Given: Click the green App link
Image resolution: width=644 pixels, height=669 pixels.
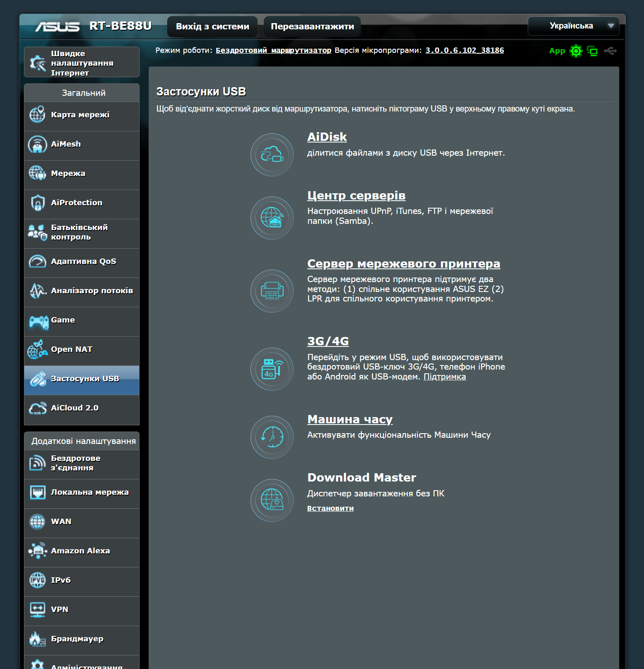Looking at the screenshot, I should click(557, 51).
